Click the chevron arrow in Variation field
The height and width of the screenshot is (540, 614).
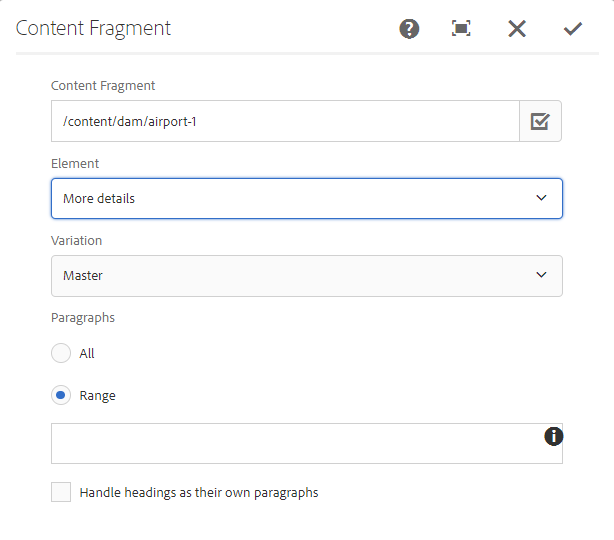pyautogui.click(x=541, y=275)
